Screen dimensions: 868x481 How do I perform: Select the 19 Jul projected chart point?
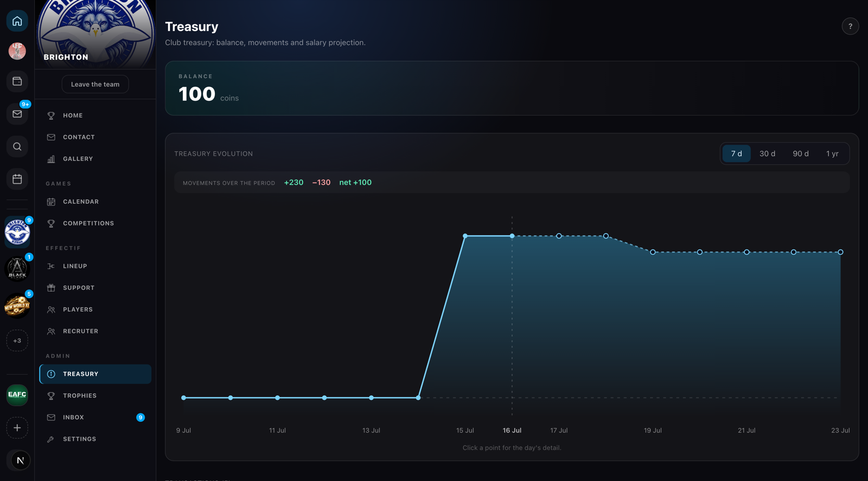(653, 252)
